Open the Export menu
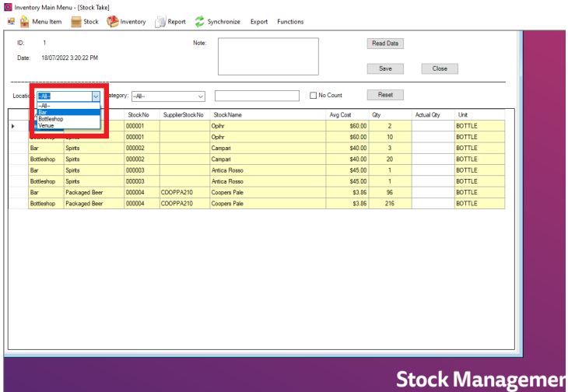 [258, 22]
